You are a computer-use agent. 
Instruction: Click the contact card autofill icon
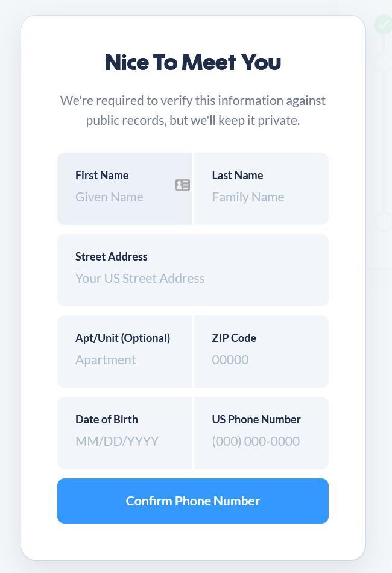(x=183, y=185)
